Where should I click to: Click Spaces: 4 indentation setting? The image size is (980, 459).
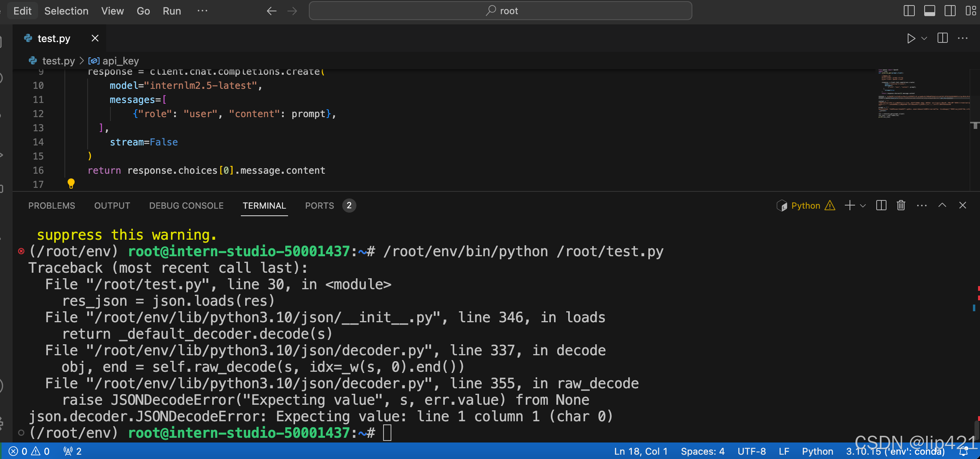[702, 452]
